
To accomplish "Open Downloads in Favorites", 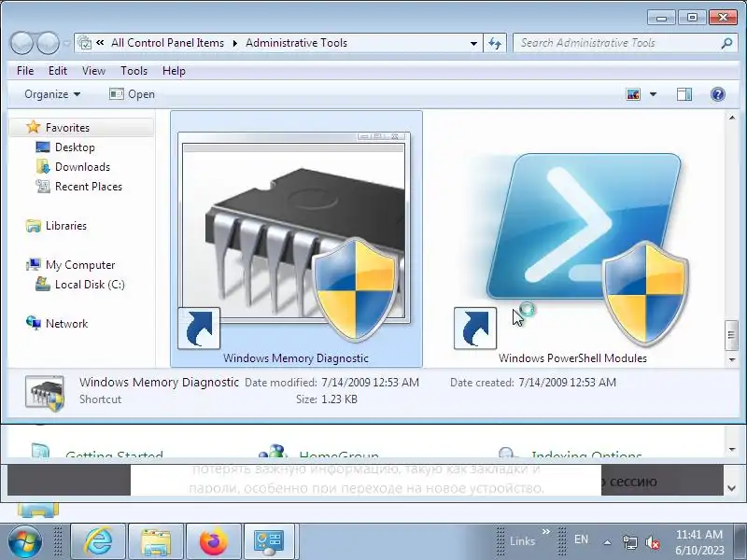I will tap(82, 167).
